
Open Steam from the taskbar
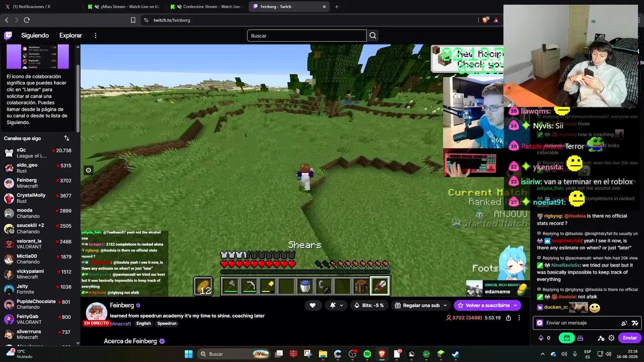(x=455, y=354)
